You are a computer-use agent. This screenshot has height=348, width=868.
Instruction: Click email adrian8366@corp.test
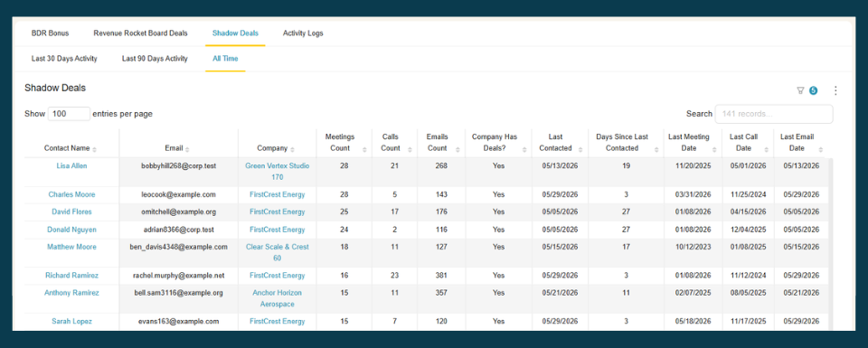click(x=178, y=230)
